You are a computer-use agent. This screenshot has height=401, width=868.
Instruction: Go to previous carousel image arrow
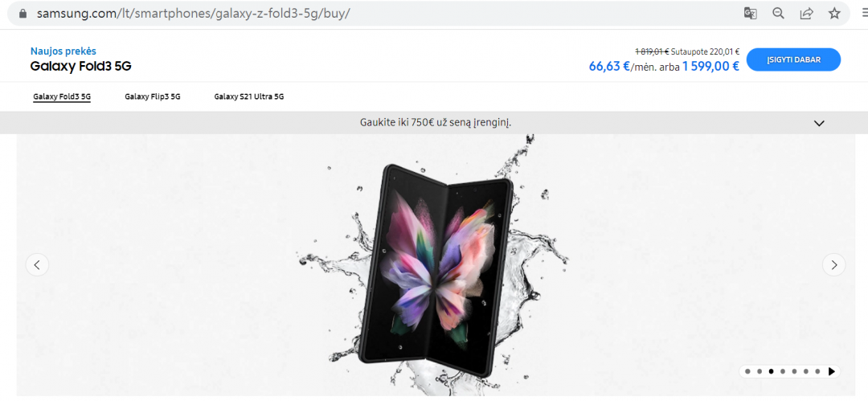click(x=37, y=264)
